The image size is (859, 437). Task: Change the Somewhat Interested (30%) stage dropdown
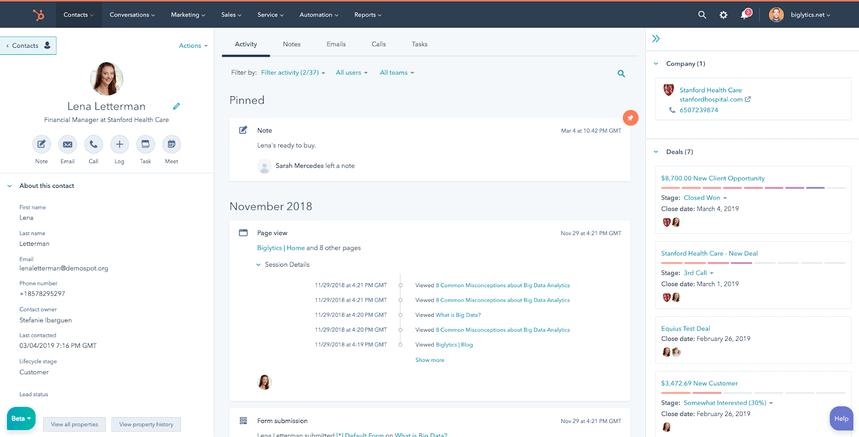pos(728,402)
